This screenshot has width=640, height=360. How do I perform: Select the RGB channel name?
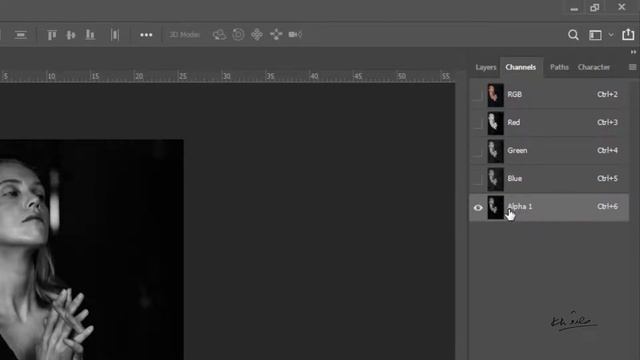pyautogui.click(x=515, y=94)
